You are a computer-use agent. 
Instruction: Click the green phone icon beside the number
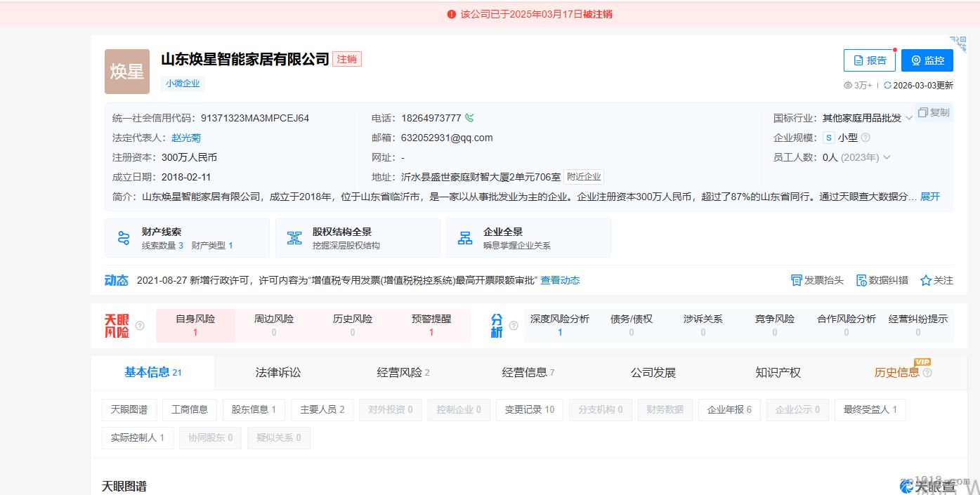tap(469, 118)
